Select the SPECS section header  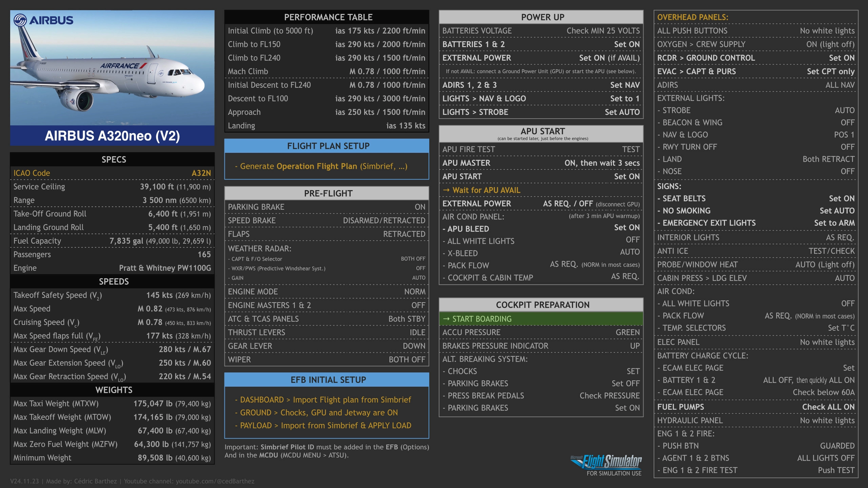pos(112,159)
